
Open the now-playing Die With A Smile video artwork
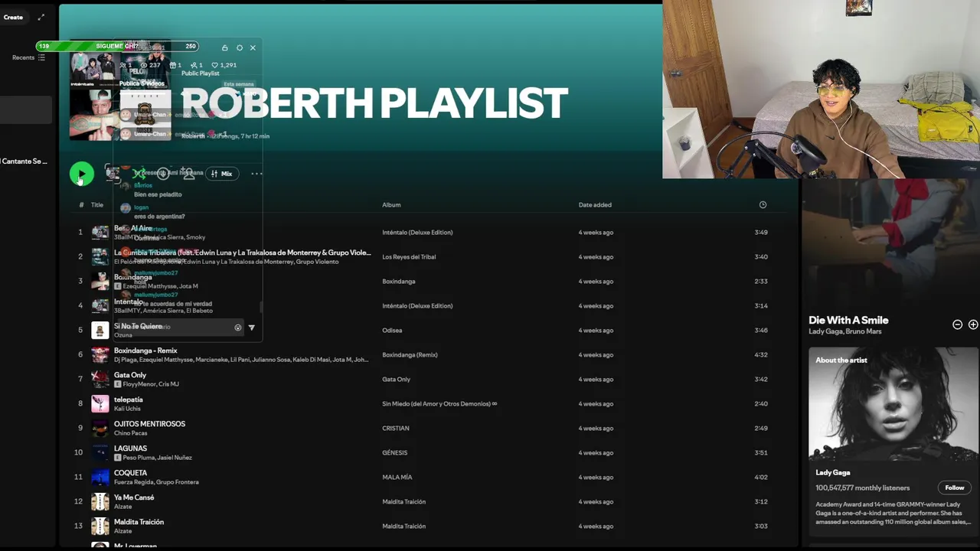pyautogui.click(x=890, y=242)
